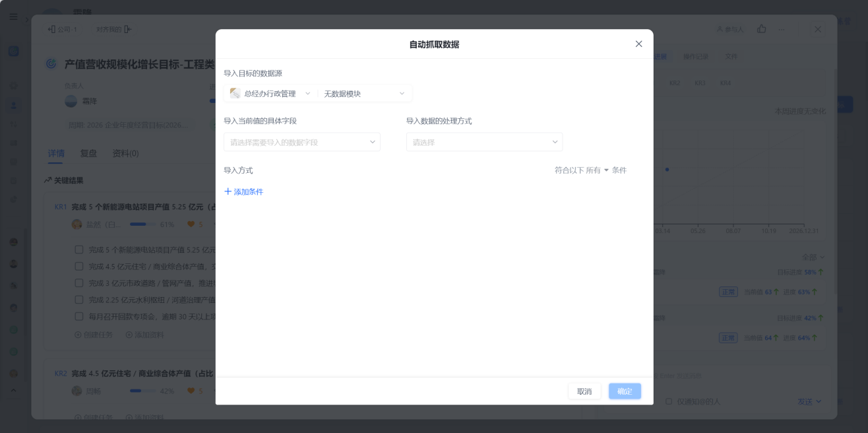
Task: Click the 周期: 2026 企业年度经营目标 tag
Action: point(129,125)
